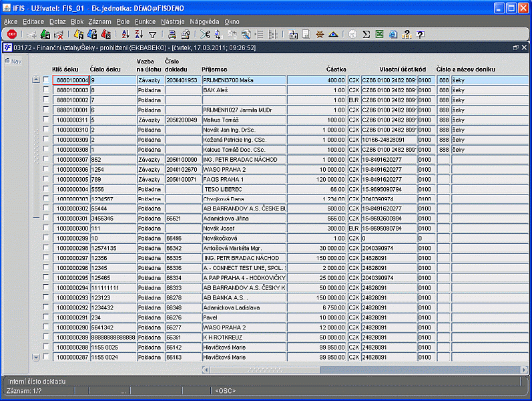The height and width of the screenshot is (401, 532).
Task: Select the Příjemce cell PRIJMENI3700 Maša
Action: 244,80
